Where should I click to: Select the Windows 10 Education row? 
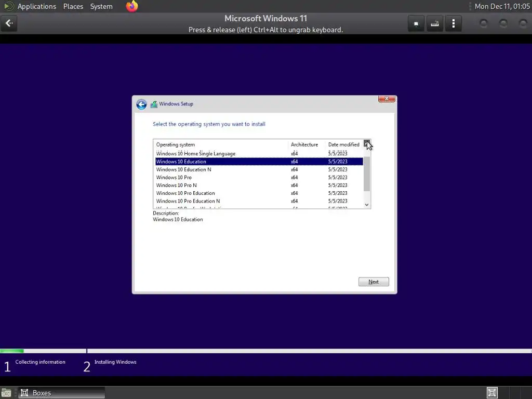(x=259, y=162)
